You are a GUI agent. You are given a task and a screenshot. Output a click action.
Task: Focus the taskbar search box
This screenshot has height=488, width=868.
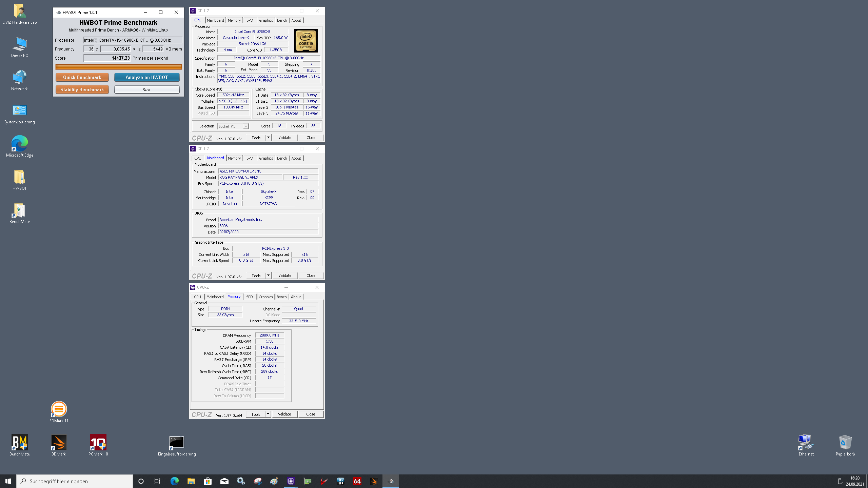pos(75,481)
